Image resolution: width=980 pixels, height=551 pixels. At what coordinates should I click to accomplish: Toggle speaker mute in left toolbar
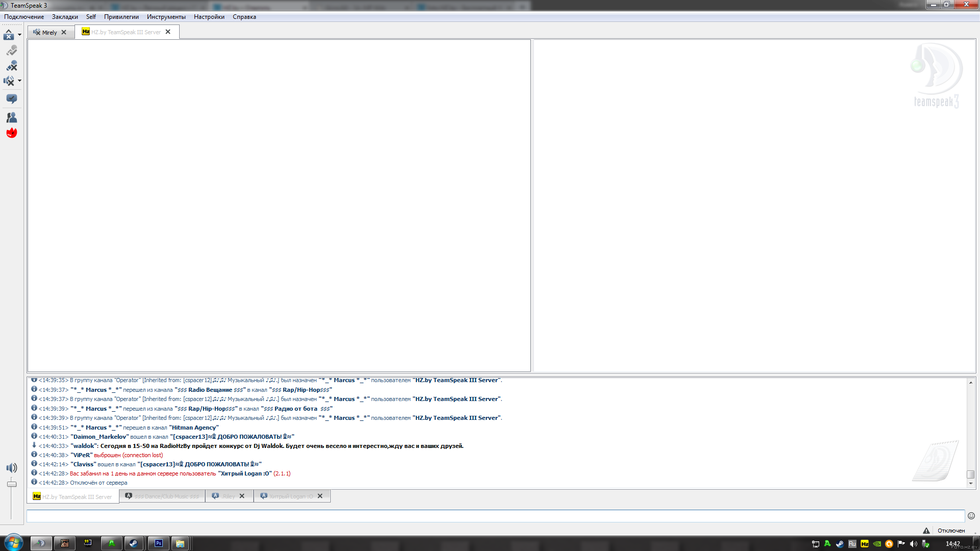[9, 81]
